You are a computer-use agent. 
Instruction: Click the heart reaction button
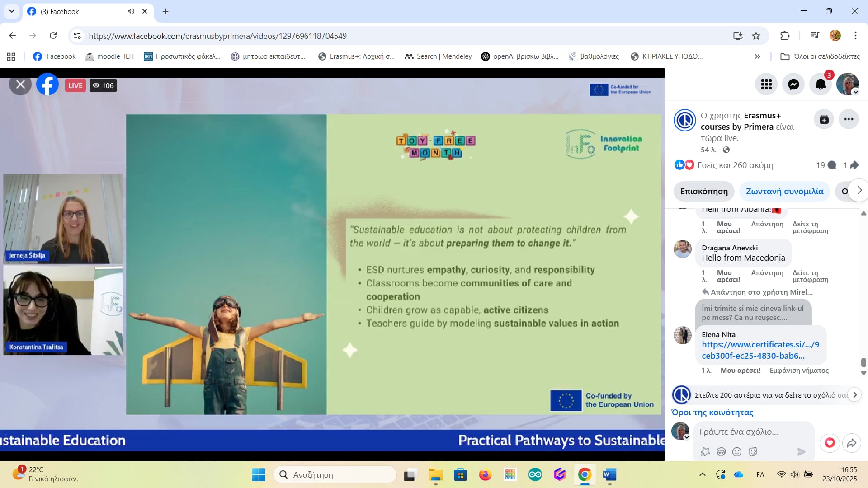[x=830, y=443]
